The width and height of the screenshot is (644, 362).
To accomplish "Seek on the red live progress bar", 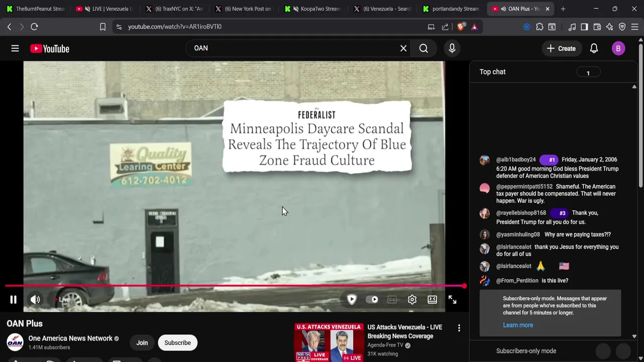I will click(x=234, y=286).
